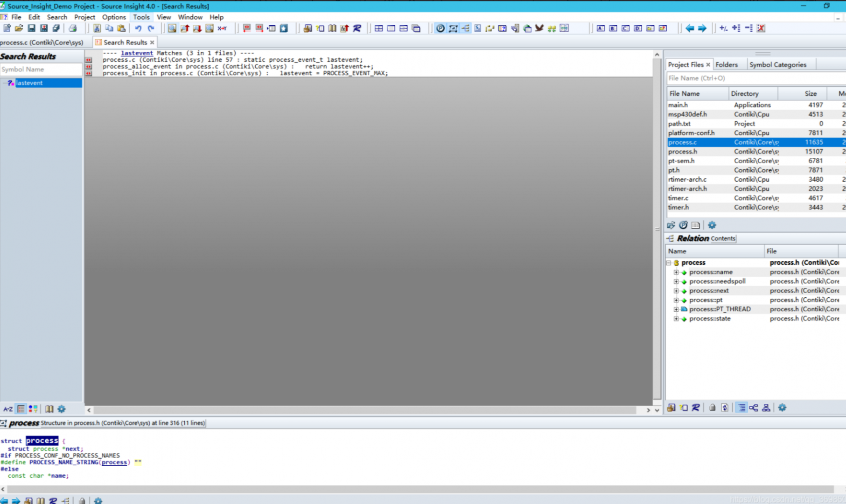Screen dimensions: 846x504
Task: Click the layout C button in the toolbar
Action: coord(626,28)
